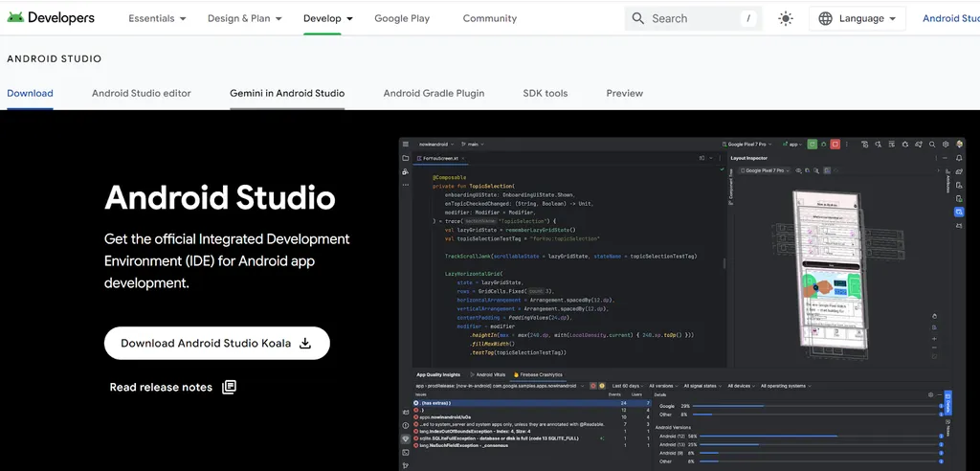Click the user avatar icon in the IDE
The image size is (980, 471).
tap(959, 144)
